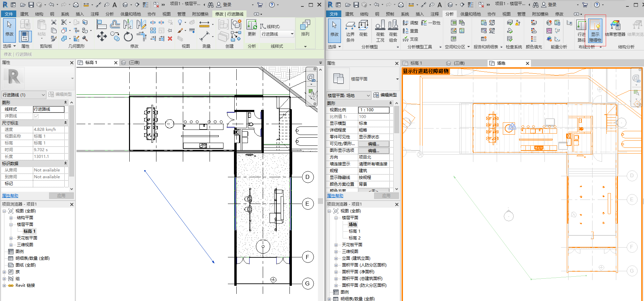The width and height of the screenshot is (644, 301).
Task: Click the 荷载组合 load combination icon
Action: pyautogui.click(x=393, y=31)
